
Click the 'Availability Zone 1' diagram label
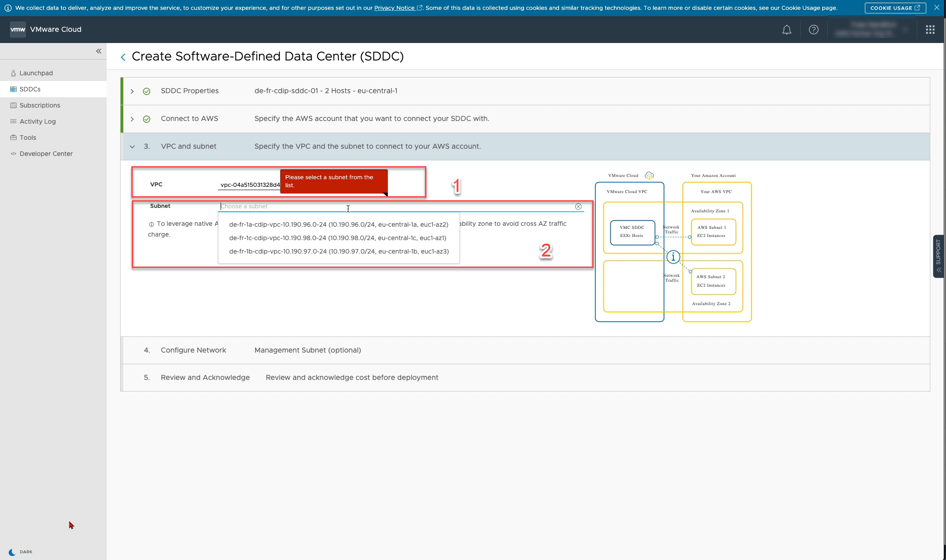pos(710,211)
